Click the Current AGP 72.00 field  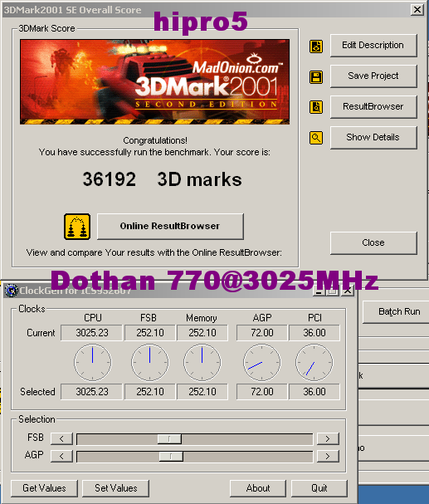(x=262, y=333)
